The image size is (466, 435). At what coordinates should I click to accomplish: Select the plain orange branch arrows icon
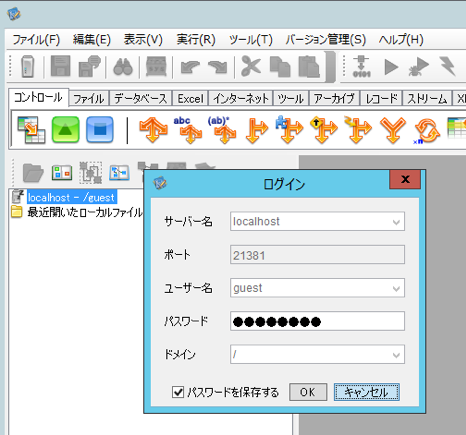tap(153, 130)
